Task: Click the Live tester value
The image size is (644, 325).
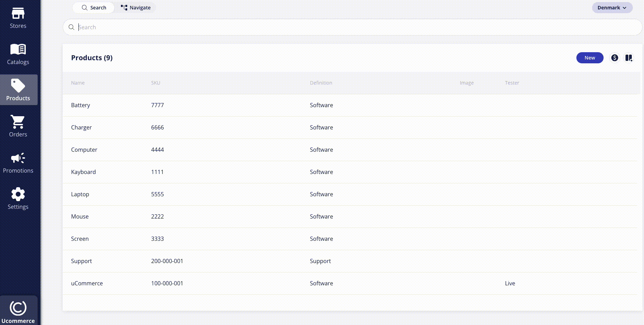Action: [x=510, y=283]
